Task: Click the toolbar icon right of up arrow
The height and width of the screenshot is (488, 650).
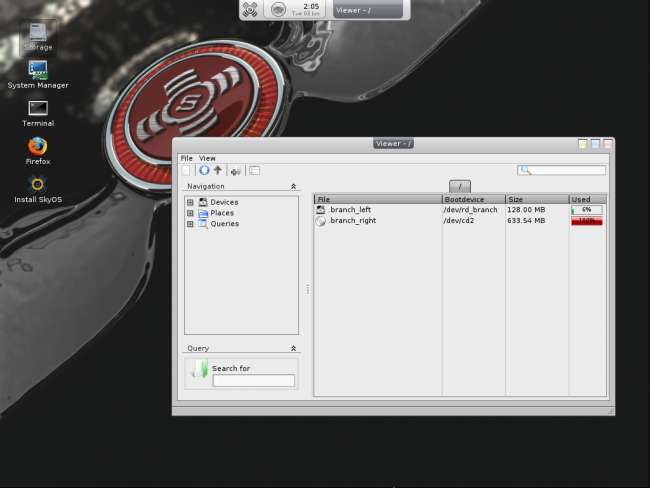Action: [236, 171]
